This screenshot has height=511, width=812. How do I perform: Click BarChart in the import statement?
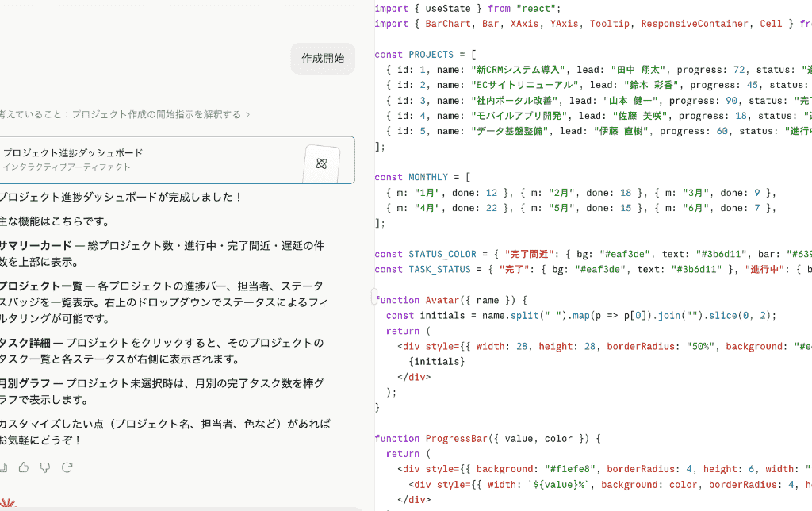click(x=448, y=24)
